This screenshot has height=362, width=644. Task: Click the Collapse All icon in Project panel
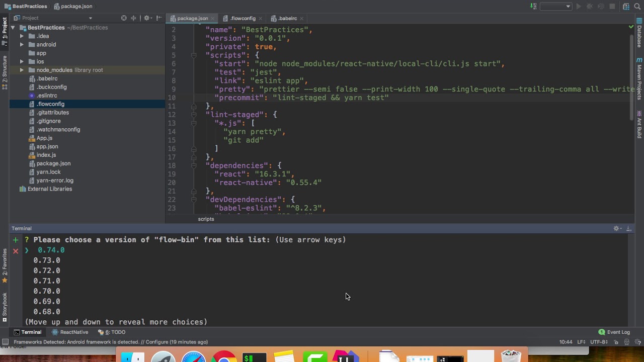click(134, 18)
